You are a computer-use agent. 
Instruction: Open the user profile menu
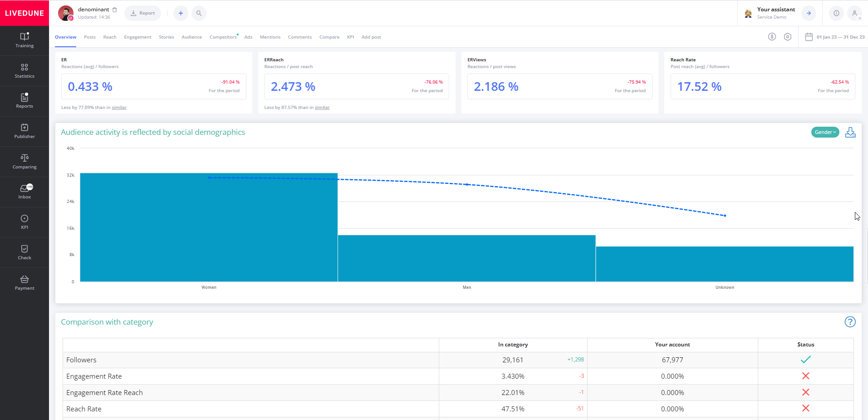[854, 13]
